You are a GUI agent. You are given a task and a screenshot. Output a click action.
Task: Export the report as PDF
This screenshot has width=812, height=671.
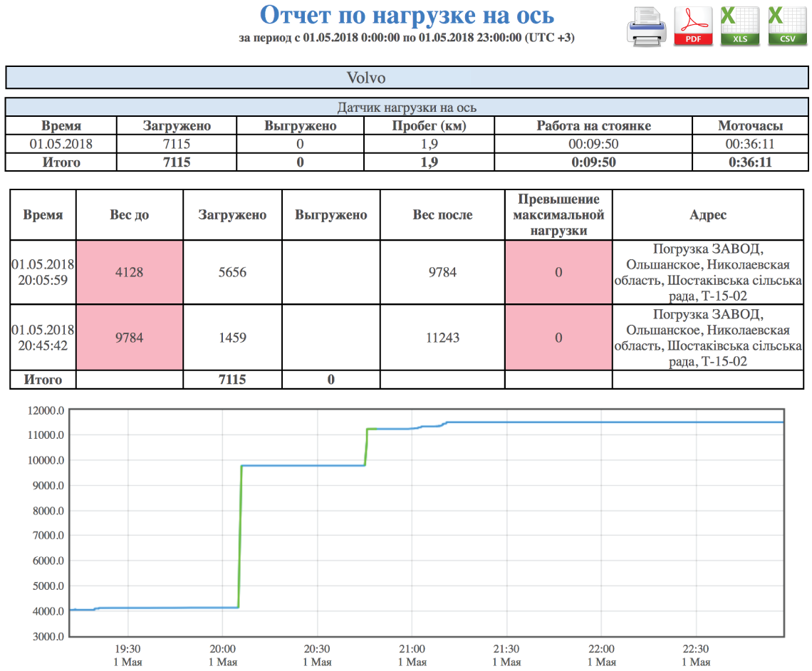693,27
